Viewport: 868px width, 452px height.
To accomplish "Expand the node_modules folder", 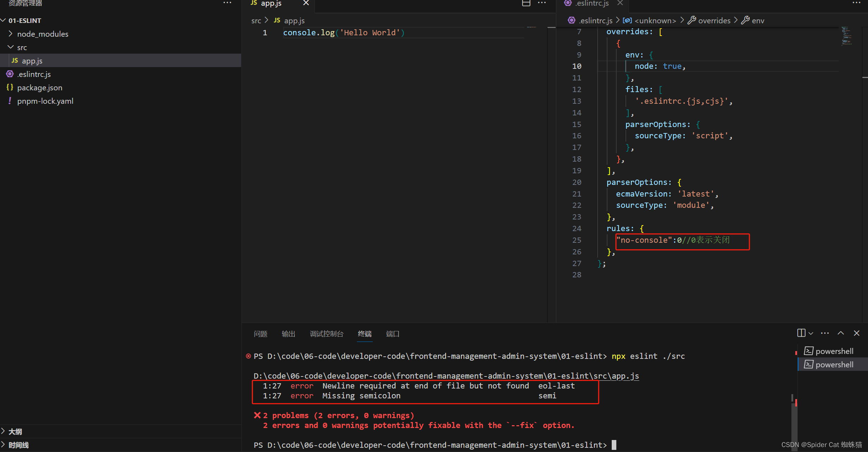I will [x=10, y=34].
